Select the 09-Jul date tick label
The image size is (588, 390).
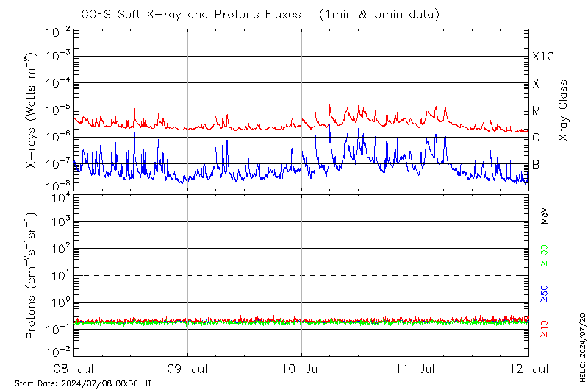[x=188, y=369]
